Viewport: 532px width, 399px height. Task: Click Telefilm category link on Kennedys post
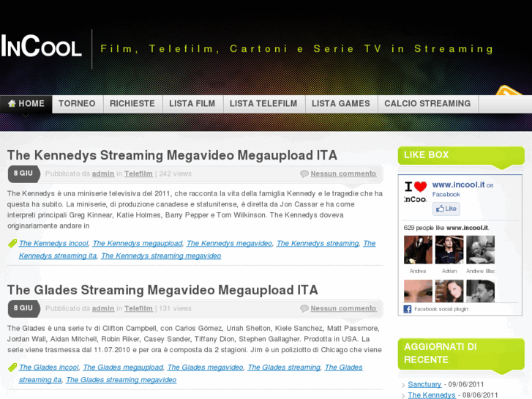tap(138, 174)
